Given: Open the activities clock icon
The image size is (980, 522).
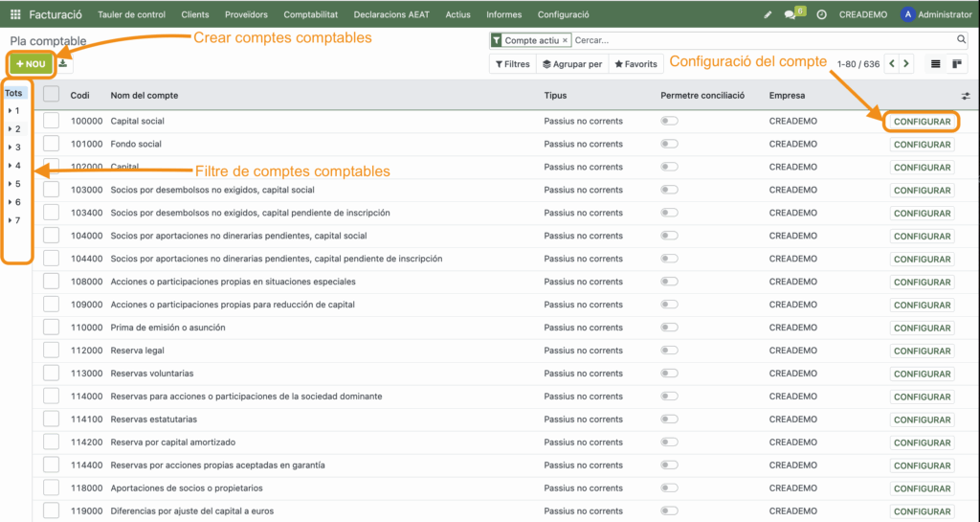Looking at the screenshot, I should (x=821, y=15).
